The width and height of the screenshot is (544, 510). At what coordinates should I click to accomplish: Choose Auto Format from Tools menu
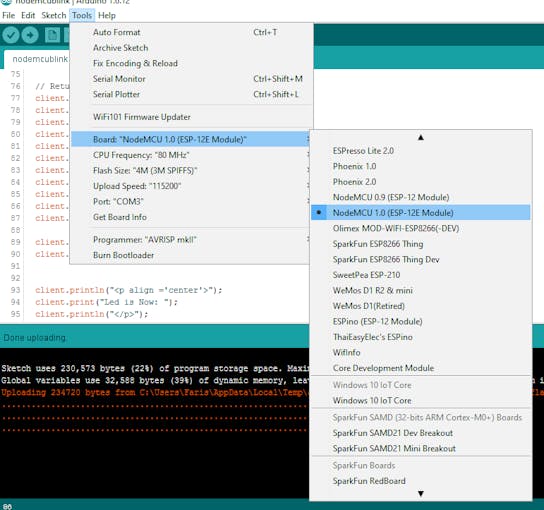tap(192, 32)
